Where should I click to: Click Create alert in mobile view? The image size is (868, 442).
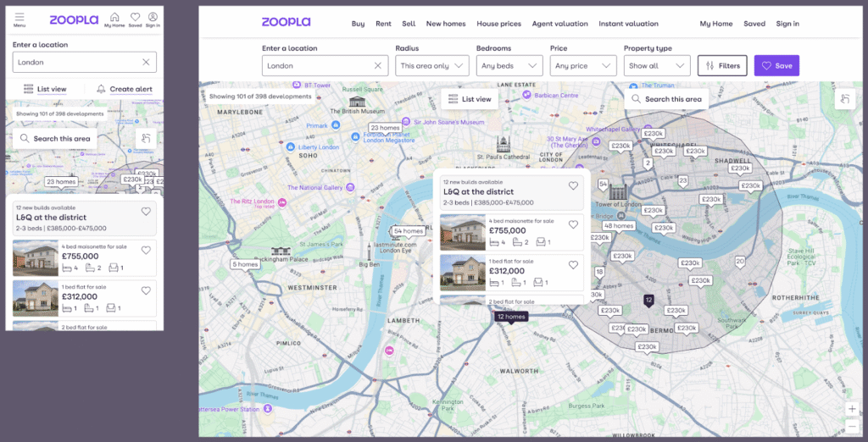(125, 89)
